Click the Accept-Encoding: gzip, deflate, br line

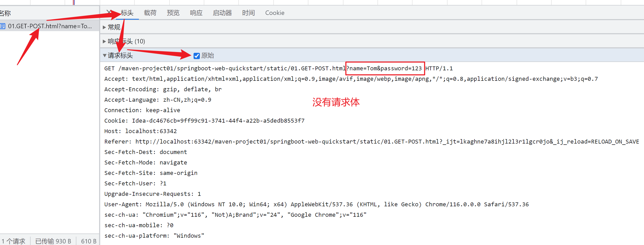(163, 89)
